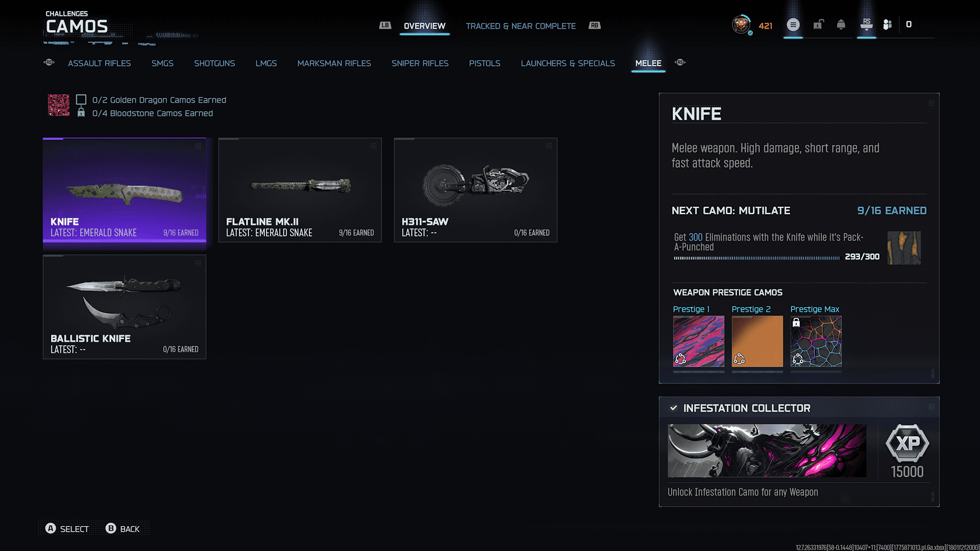Open the Sniper Rifles category tab
This screenshot has width=980, height=551.
pos(420,63)
